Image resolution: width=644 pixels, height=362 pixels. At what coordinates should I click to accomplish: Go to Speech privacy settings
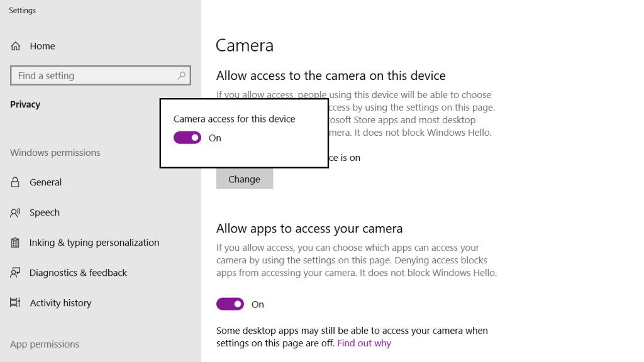click(45, 212)
